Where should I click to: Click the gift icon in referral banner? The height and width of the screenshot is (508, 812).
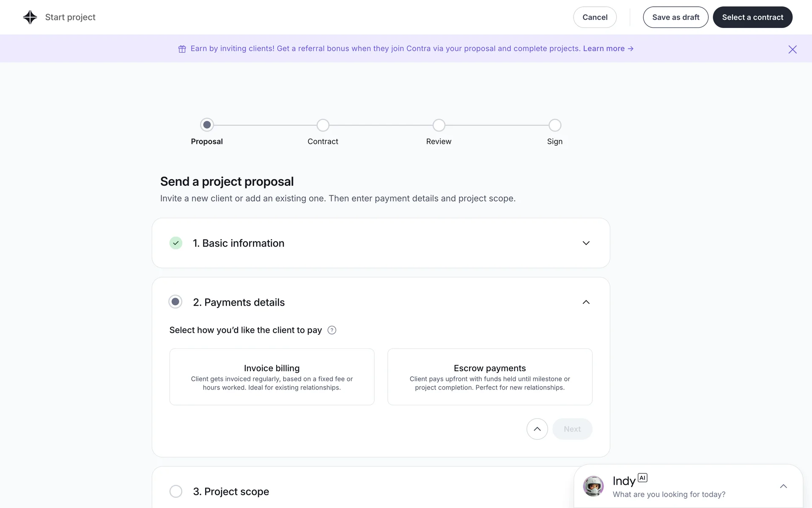(x=182, y=49)
